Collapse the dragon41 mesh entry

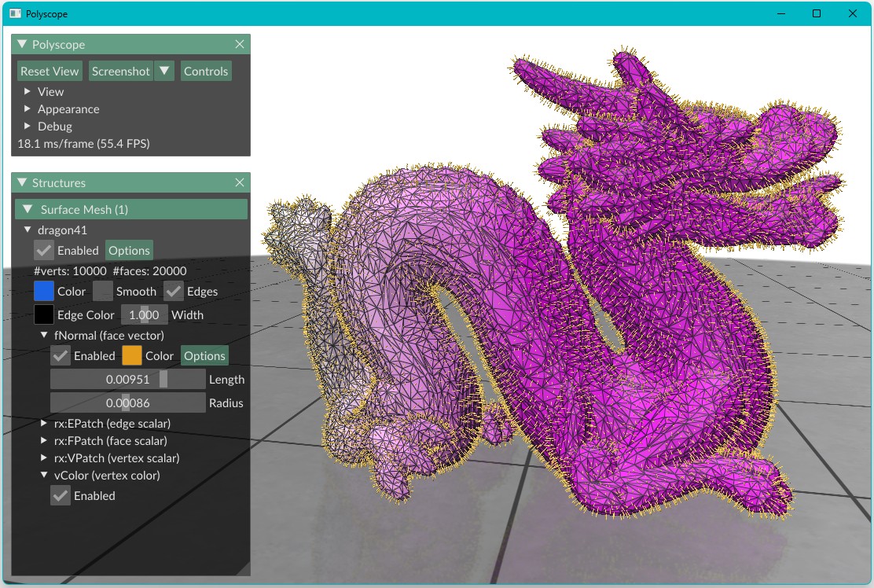point(28,230)
